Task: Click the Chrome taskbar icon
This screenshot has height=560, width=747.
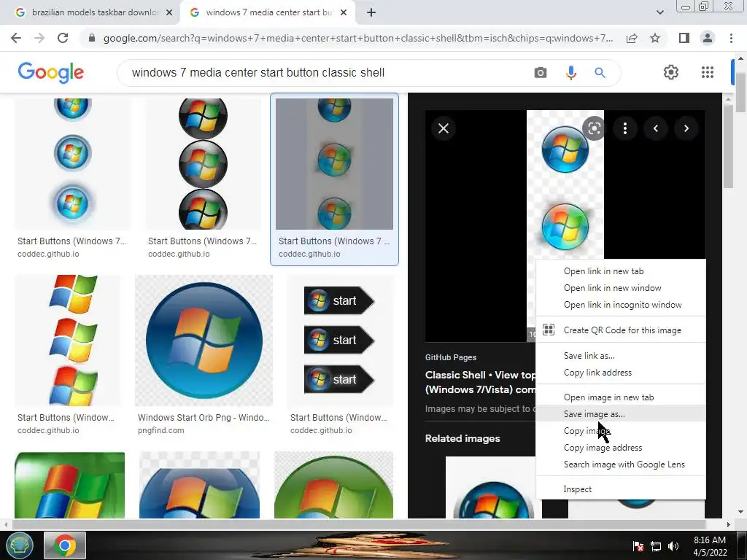Action: 65,545
